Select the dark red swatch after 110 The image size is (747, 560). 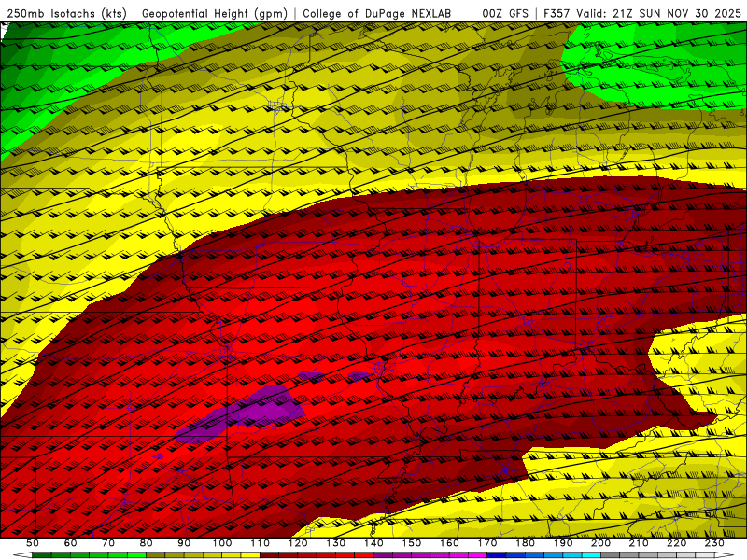(269, 554)
